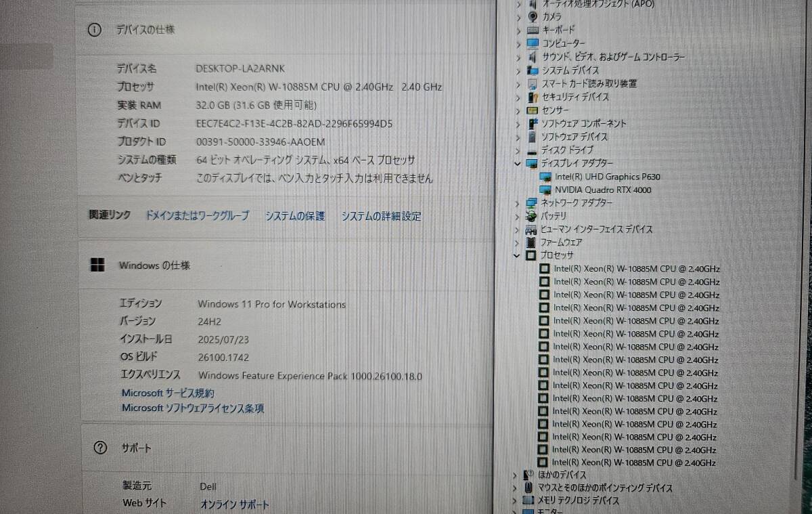The image size is (812, 514).
Task: Select the マウスとそのほかのポインティング デバイス icon
Action: tap(530, 488)
